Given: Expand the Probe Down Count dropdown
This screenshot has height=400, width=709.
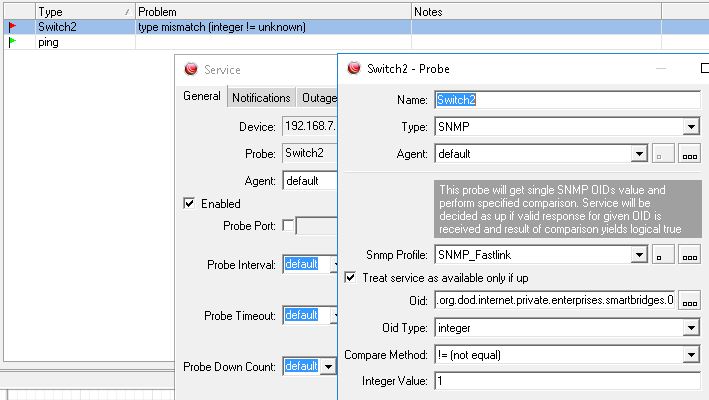Looking at the screenshot, I should [x=329, y=366].
